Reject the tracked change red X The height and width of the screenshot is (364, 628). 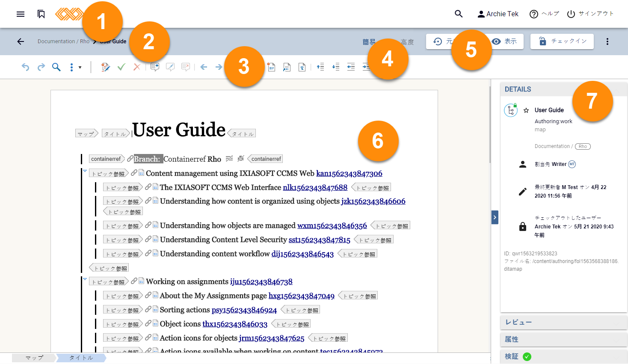pyautogui.click(x=137, y=67)
